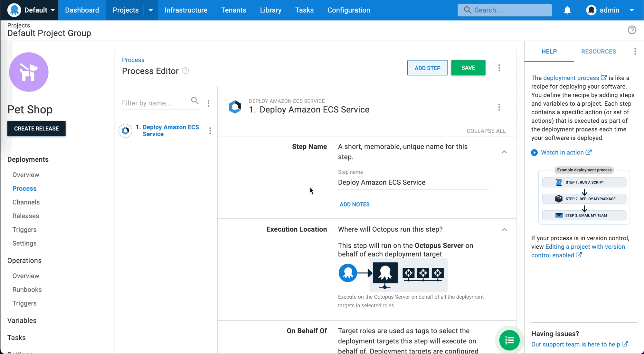Click the Watch in action play icon
This screenshot has height=354, width=644.
534,152
